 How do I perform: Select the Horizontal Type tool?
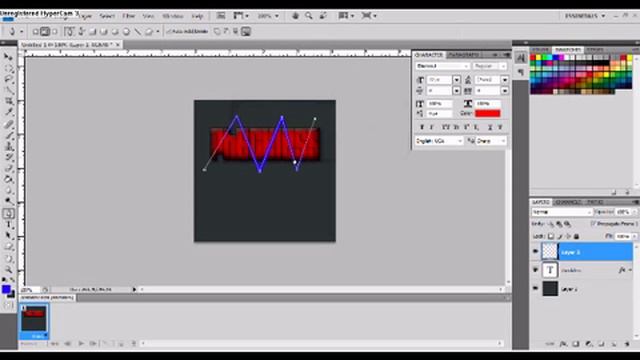[x=9, y=224]
